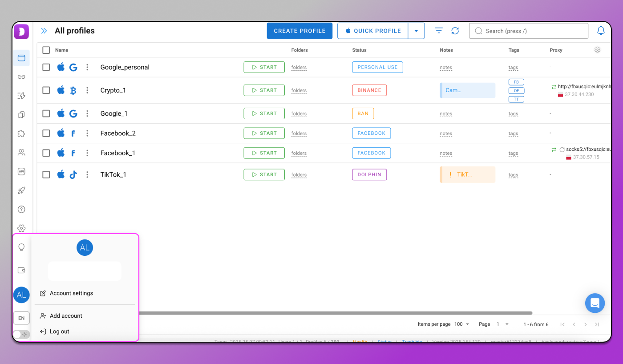Expand sidebar with the double chevron icon
This screenshot has width=623, height=364.
pos(44,31)
